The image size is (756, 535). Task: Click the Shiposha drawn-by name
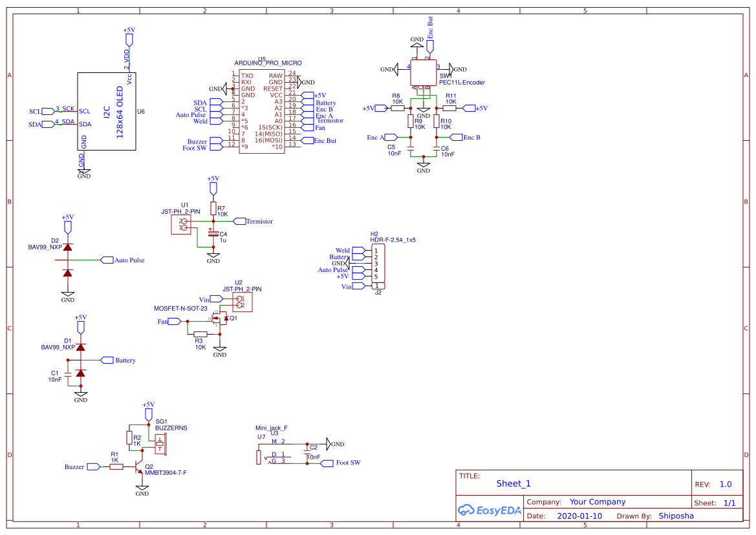click(676, 516)
